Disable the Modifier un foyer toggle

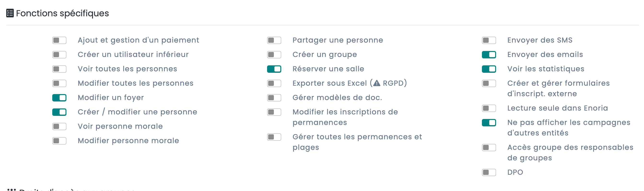[x=59, y=98]
